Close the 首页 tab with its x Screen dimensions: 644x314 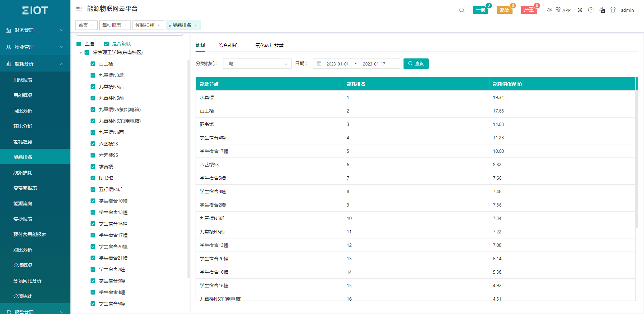click(x=92, y=26)
